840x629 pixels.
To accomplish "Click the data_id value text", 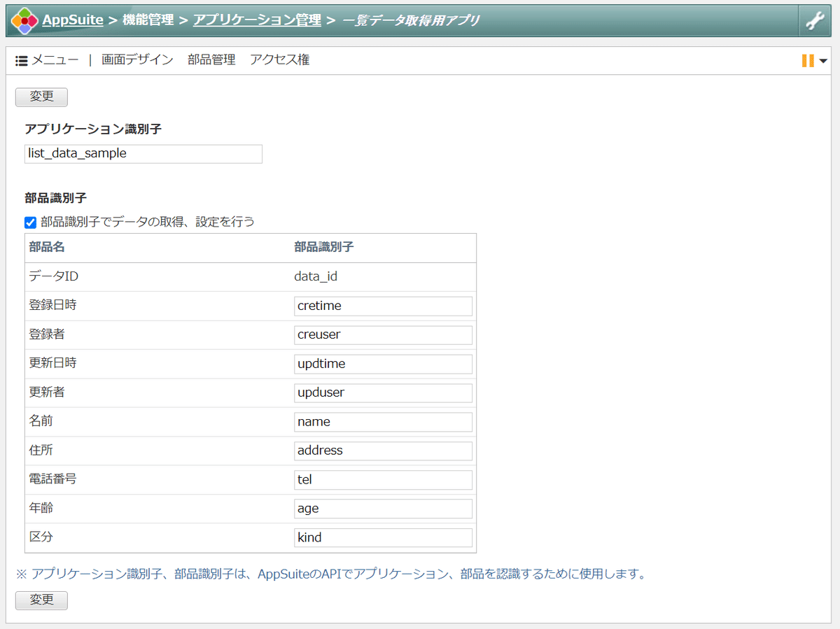I will coord(316,276).
